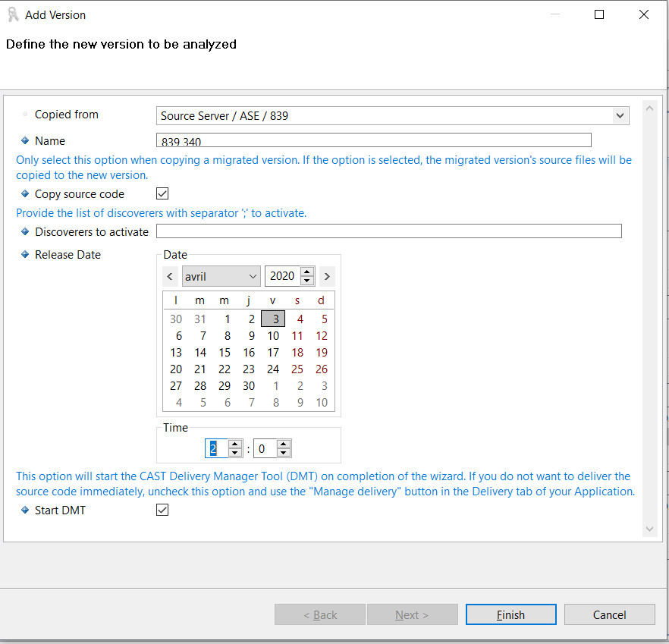Open the Copied from dropdown
The image size is (669, 644).
pyautogui.click(x=620, y=116)
